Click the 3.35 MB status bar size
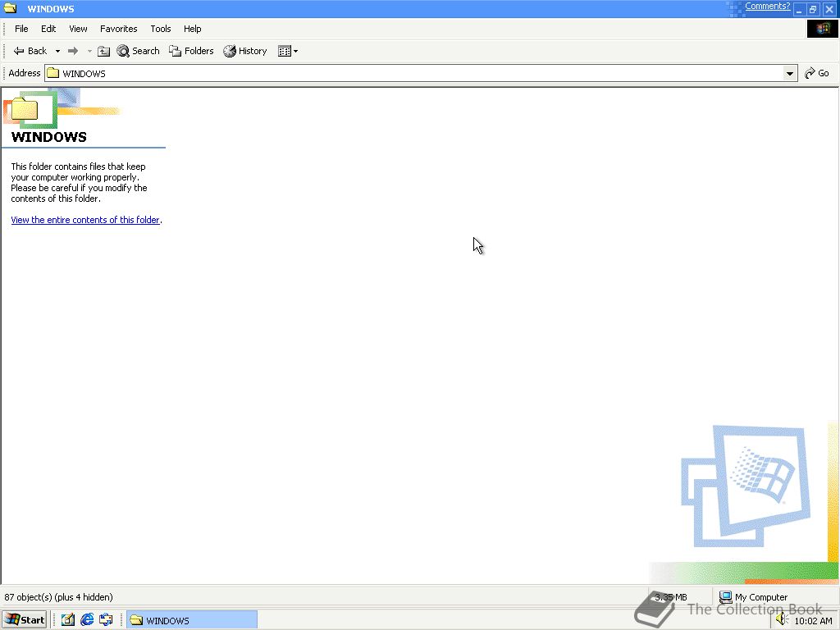 (x=671, y=597)
